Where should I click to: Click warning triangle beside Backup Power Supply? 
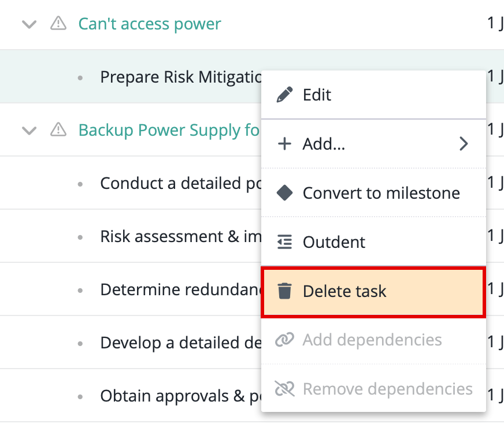[58, 130]
